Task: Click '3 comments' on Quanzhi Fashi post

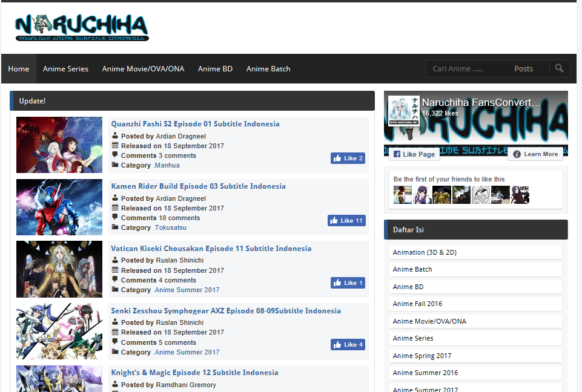Action: (x=177, y=155)
